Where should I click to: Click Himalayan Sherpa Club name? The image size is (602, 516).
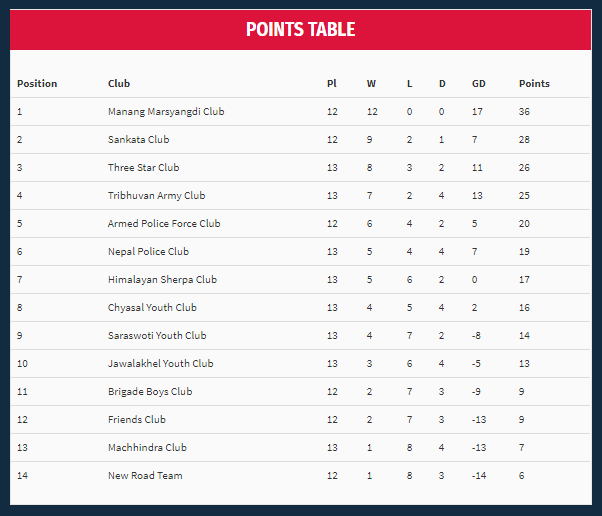coord(162,280)
